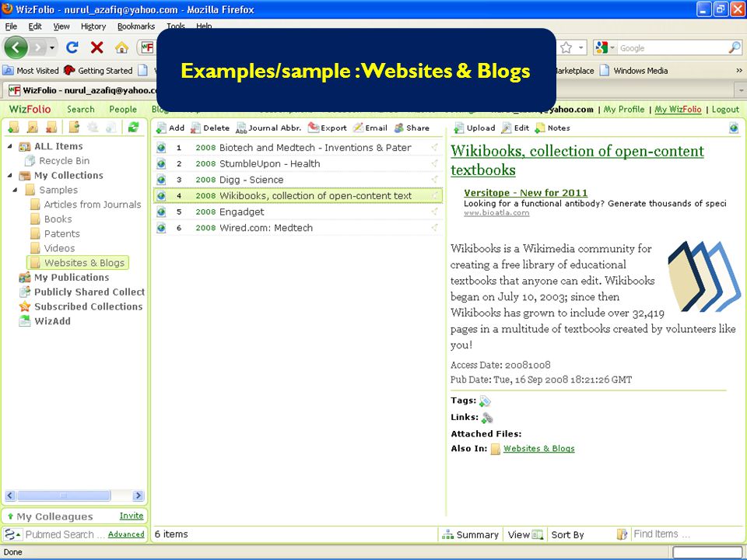Open the address bar history dropdown arrow
The height and width of the screenshot is (560, 747).
(x=580, y=47)
